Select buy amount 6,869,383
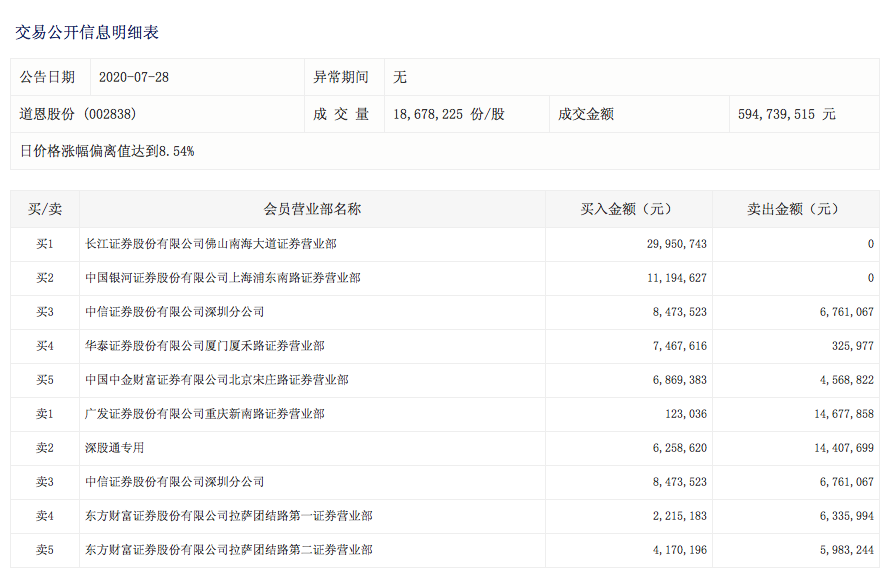 pos(680,380)
